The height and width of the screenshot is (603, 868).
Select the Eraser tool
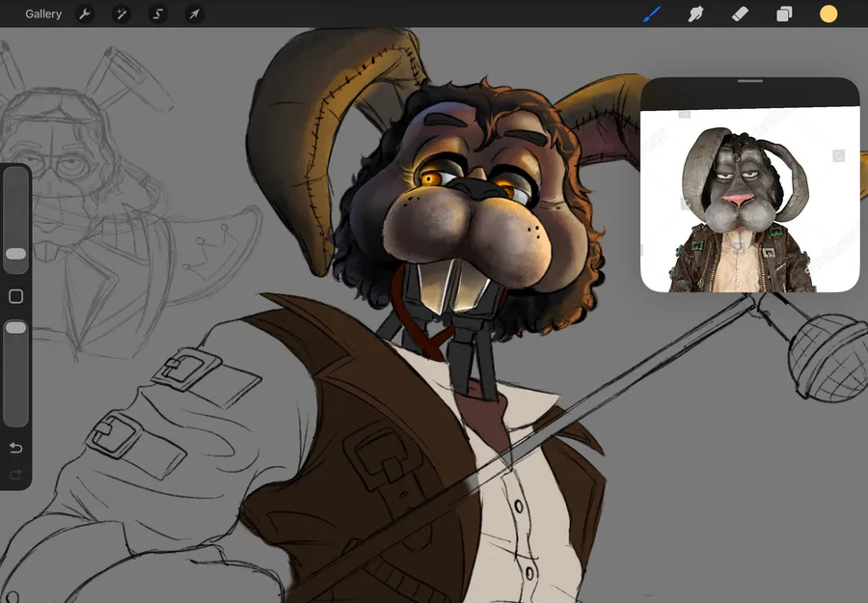click(740, 14)
